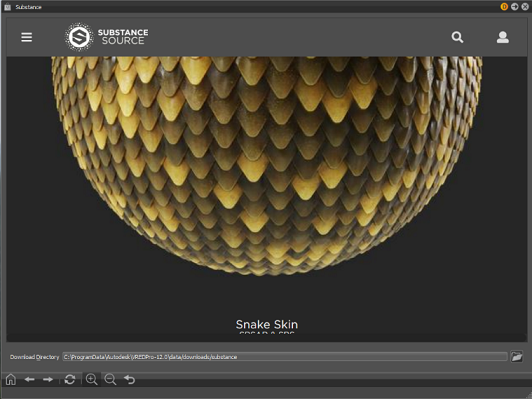Click the Substance window title icon
This screenshot has width=532, height=399.
[8, 7]
